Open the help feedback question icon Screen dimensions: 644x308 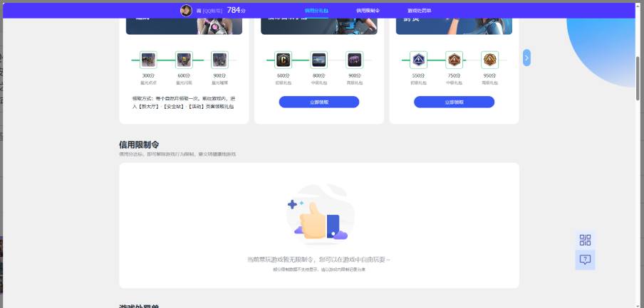pyautogui.click(x=586, y=260)
